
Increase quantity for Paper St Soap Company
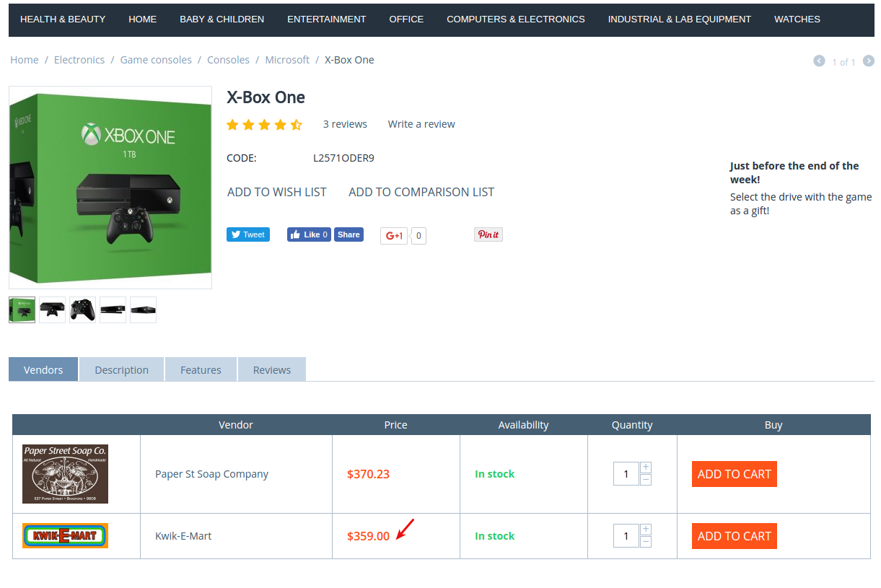click(646, 468)
